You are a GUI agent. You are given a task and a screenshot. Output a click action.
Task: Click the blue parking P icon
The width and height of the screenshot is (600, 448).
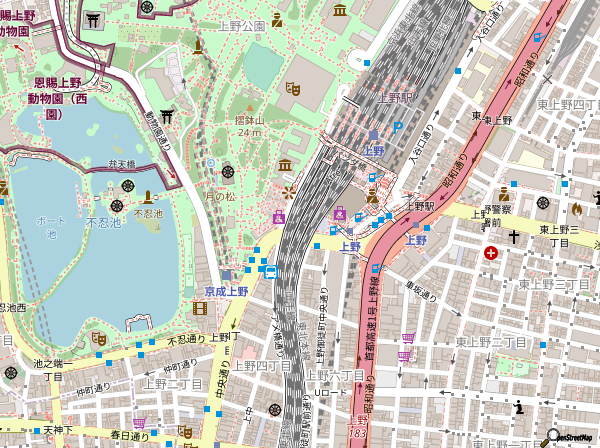397,127
